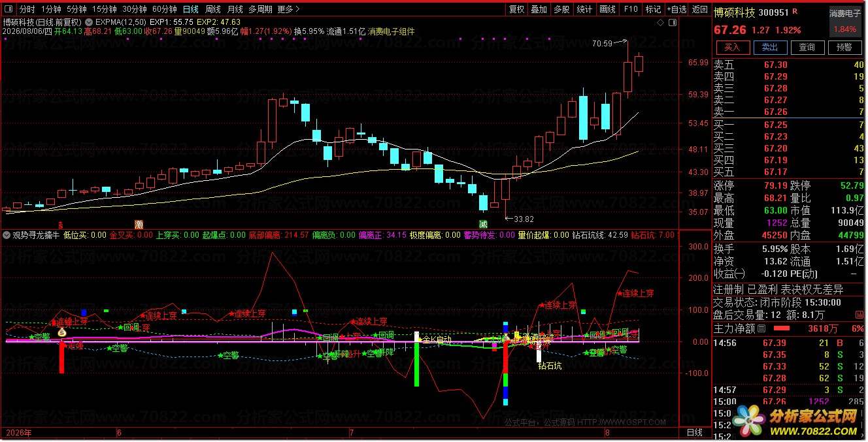Click the 买入 buy button
The width and height of the screenshot is (868, 442).
pyautogui.click(x=733, y=48)
